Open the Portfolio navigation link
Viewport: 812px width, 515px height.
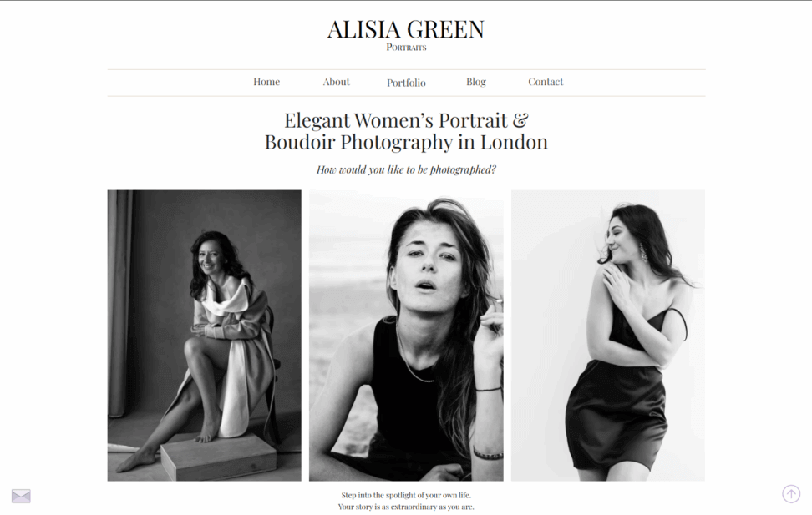(x=406, y=83)
